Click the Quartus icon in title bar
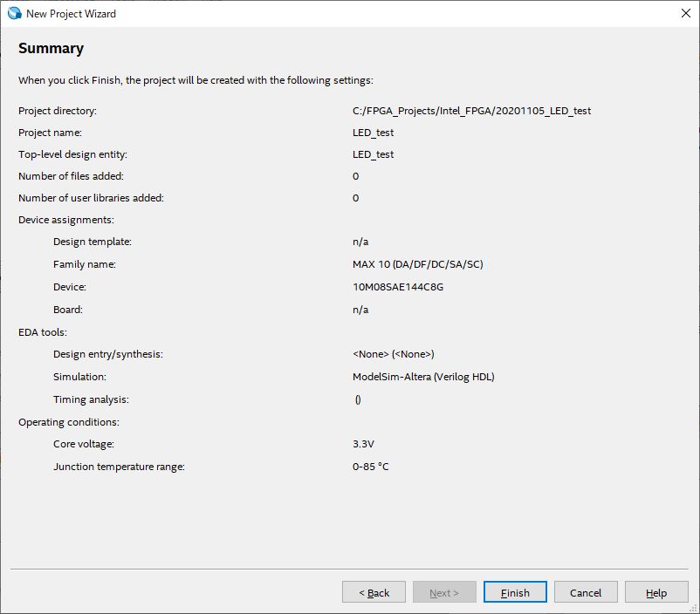The height and width of the screenshot is (614, 700). point(13,13)
